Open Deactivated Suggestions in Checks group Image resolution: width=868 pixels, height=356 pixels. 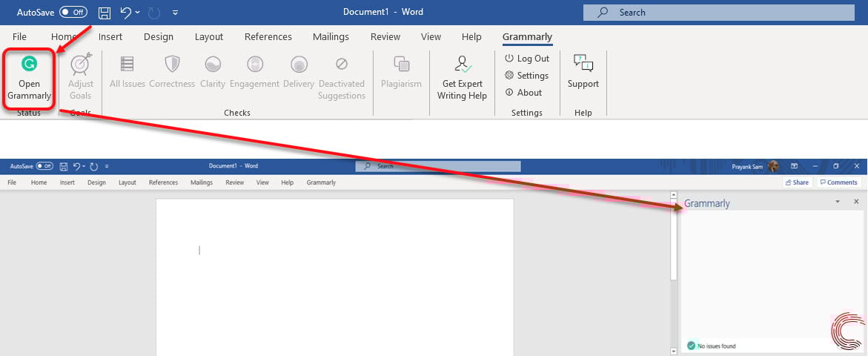click(342, 78)
